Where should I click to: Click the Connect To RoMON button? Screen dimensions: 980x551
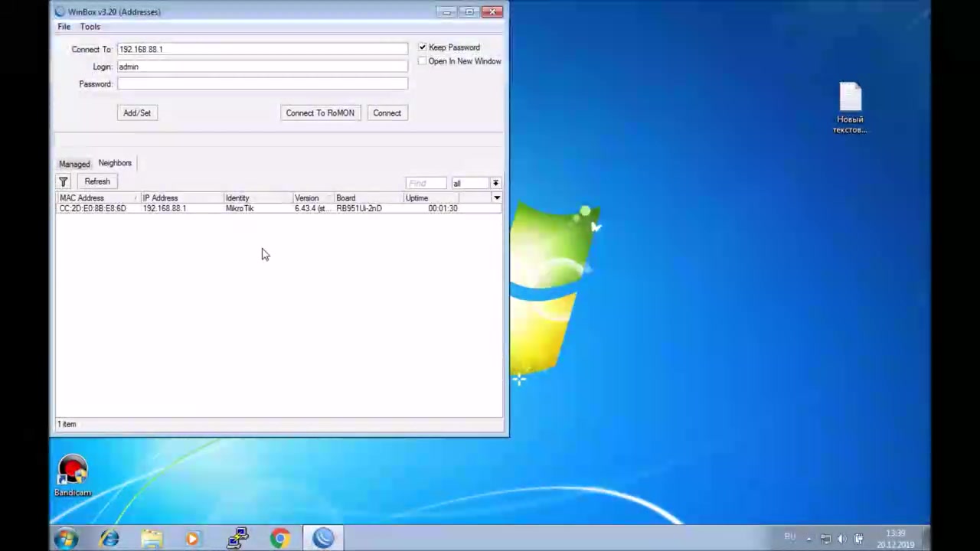pyautogui.click(x=320, y=113)
